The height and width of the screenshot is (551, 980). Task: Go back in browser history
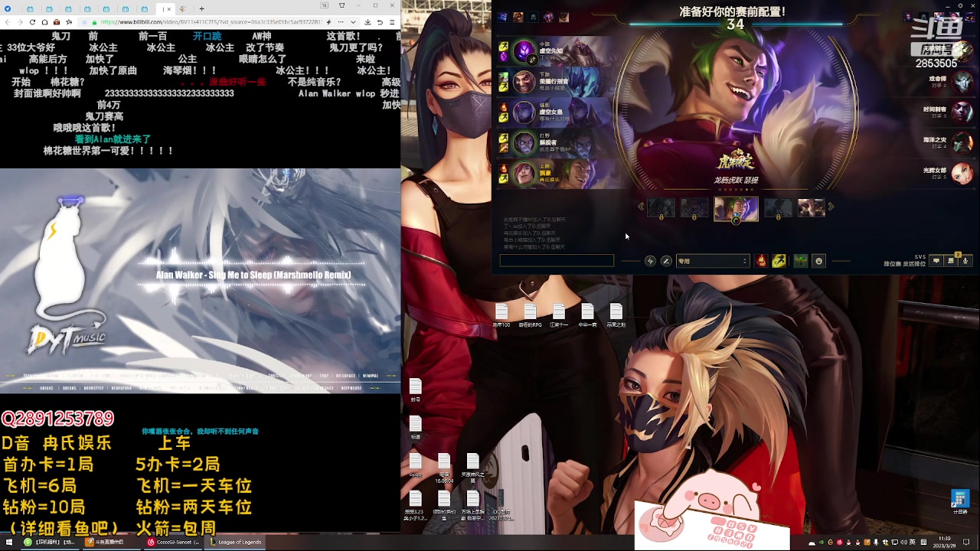click(8, 22)
